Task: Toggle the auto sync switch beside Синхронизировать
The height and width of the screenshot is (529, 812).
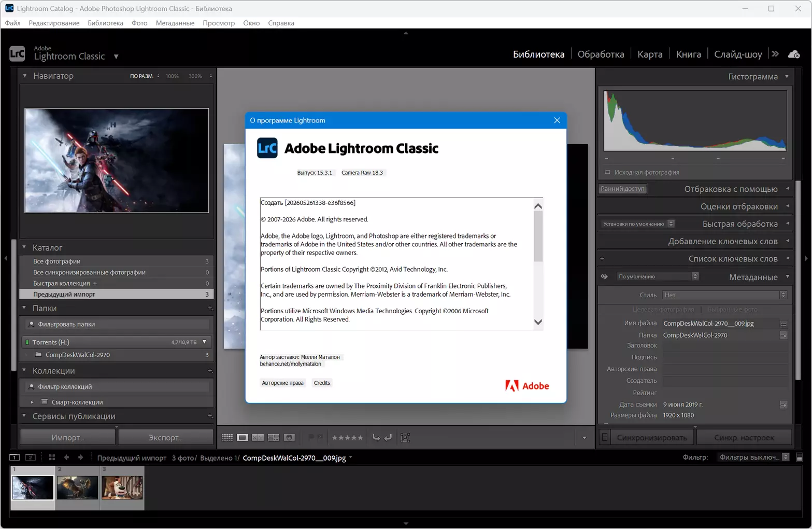Action: tap(605, 438)
